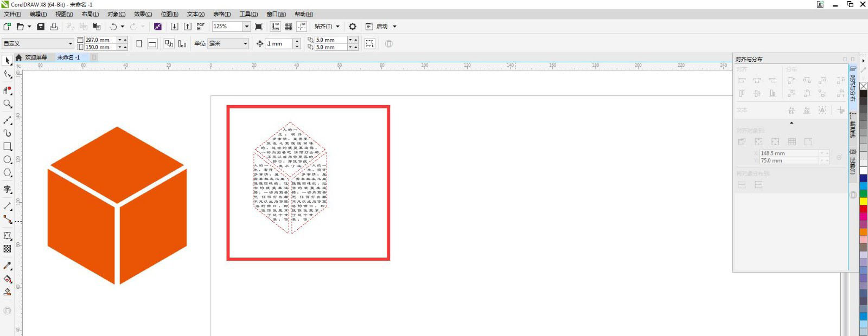Open the Options gear icon

coord(353,27)
